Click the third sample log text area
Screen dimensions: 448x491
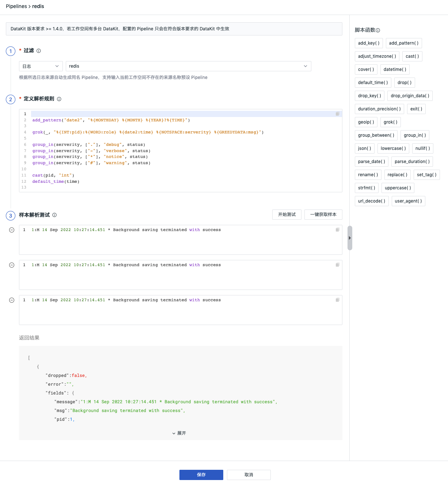[181, 310]
